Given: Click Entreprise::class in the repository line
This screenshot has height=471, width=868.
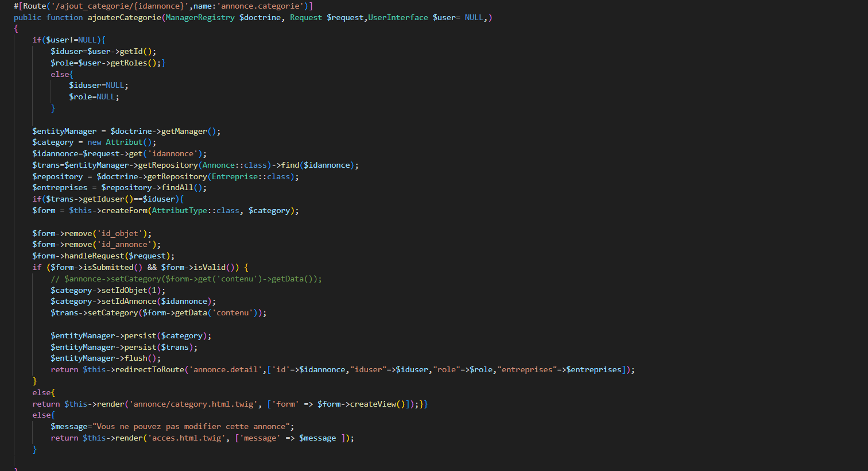Looking at the screenshot, I should coord(251,176).
